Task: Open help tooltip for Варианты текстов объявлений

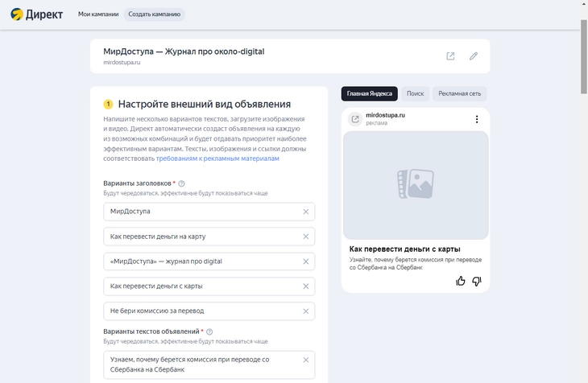Action: click(x=209, y=332)
